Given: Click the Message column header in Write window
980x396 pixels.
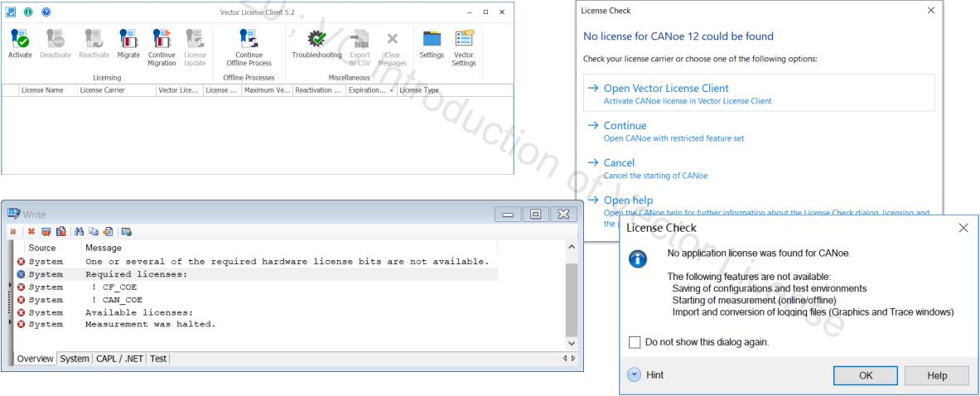Looking at the screenshot, I should click(x=291, y=248).
